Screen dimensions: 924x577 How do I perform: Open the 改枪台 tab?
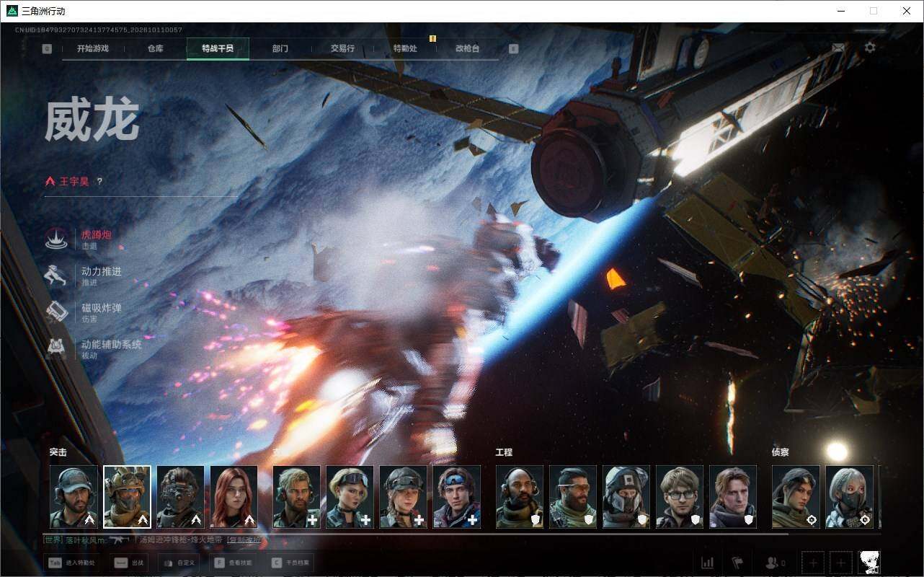[x=467, y=48]
